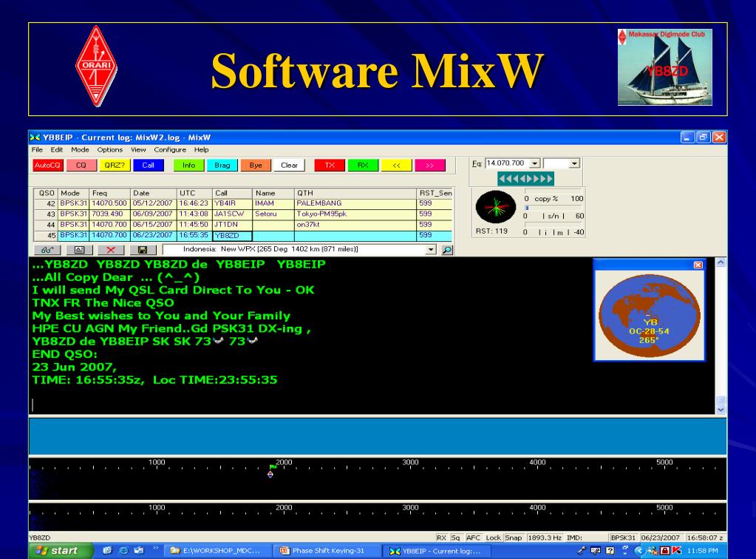Click scroll down arrow of receive window
Viewport: 756px width, 559px height.
[721, 410]
